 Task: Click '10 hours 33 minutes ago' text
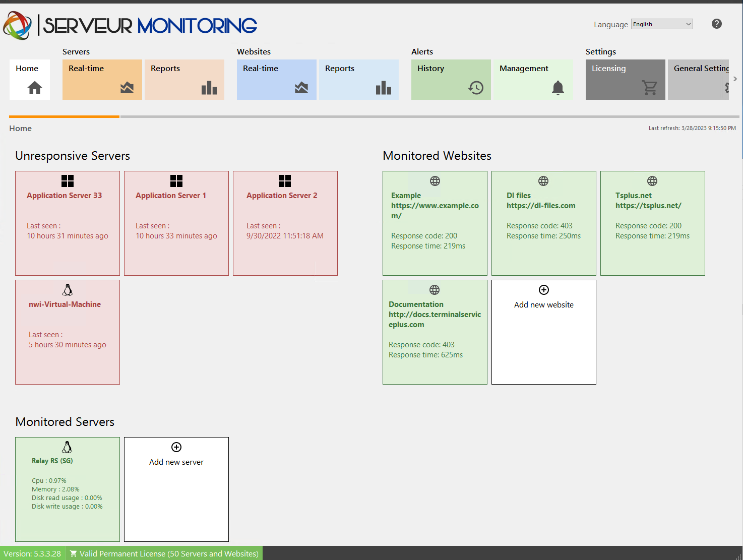[x=176, y=236]
